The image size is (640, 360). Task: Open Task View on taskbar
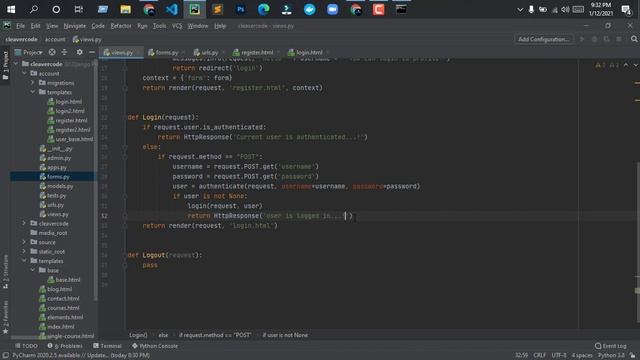pyautogui.click(x=78, y=9)
